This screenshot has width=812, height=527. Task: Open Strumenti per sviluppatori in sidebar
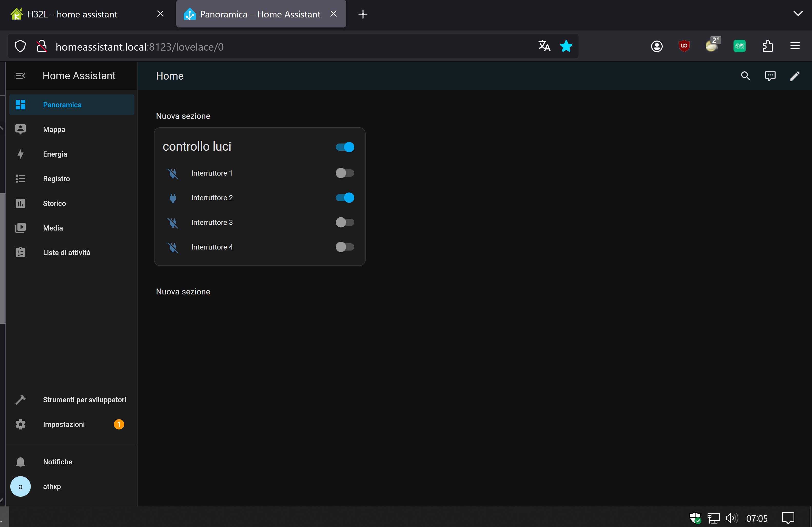coord(84,400)
